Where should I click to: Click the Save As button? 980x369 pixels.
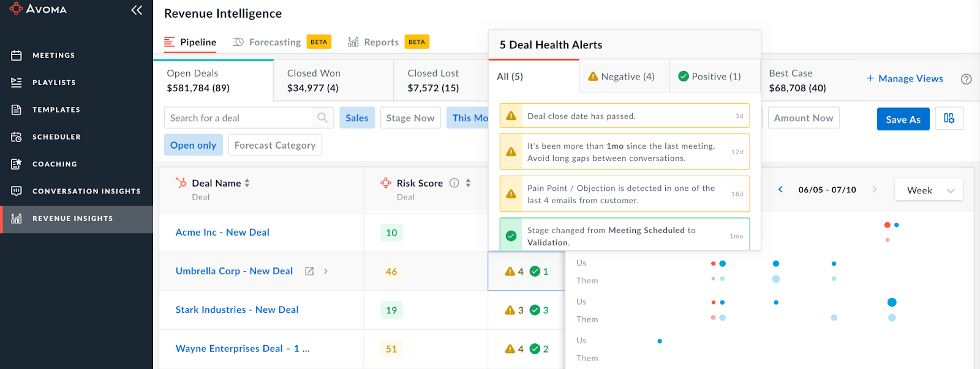coord(903,119)
